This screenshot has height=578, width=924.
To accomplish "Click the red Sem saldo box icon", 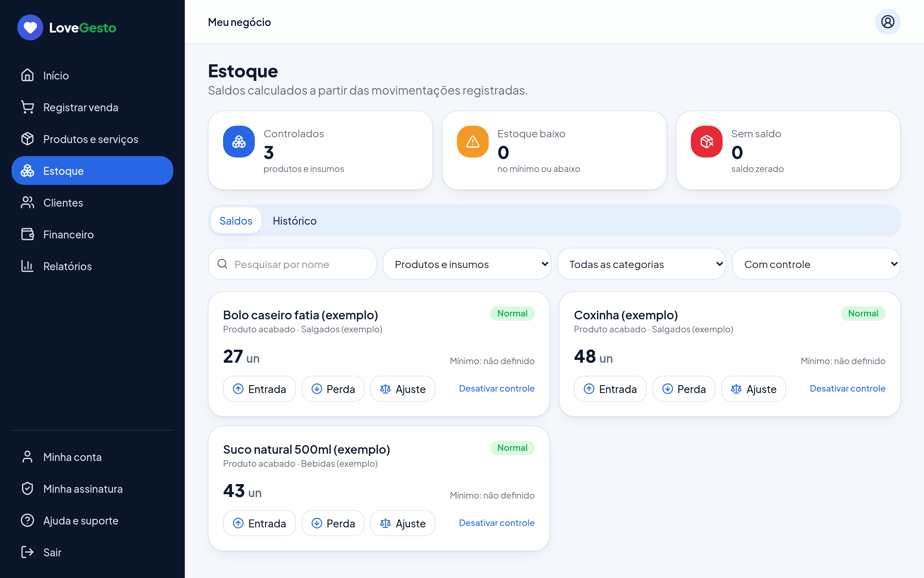I will click(x=707, y=142).
